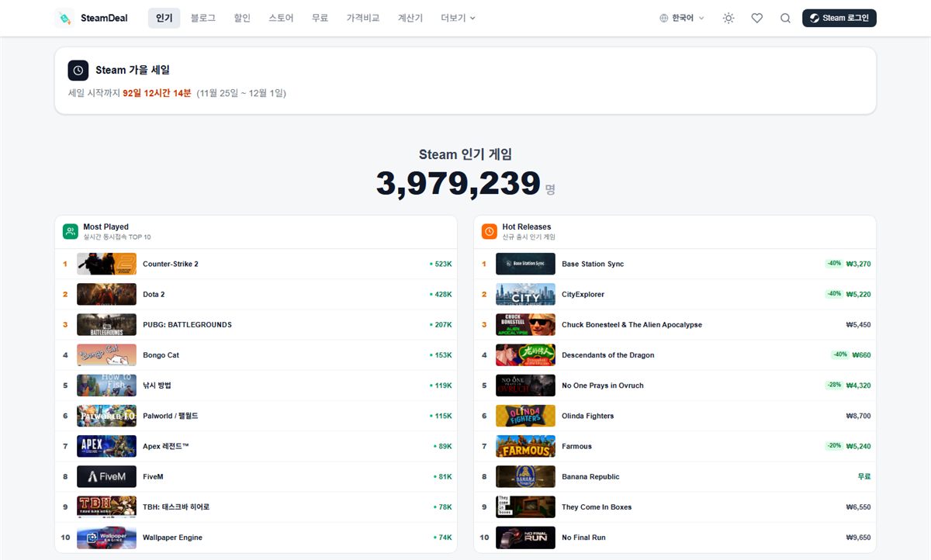Open the 가격비교 page
This screenshot has width=931, height=560.
point(363,18)
